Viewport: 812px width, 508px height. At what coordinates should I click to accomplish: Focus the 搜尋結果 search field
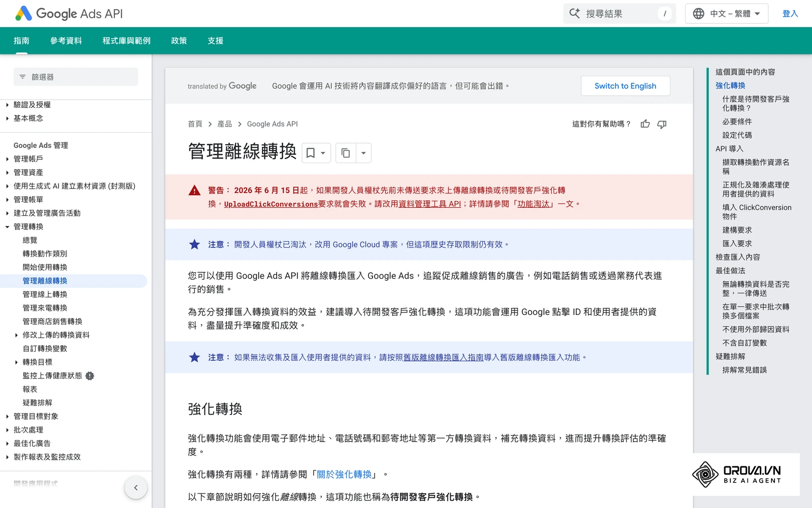click(x=620, y=14)
